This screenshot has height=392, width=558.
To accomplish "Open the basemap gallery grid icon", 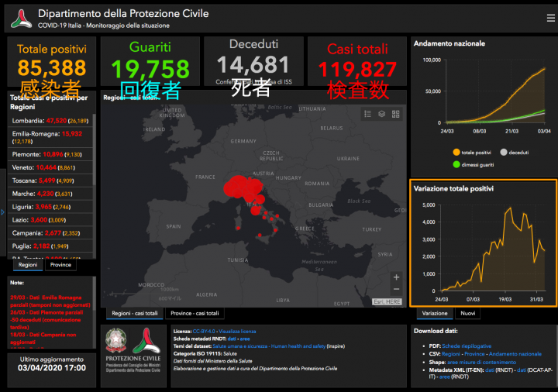I will [x=395, y=114].
